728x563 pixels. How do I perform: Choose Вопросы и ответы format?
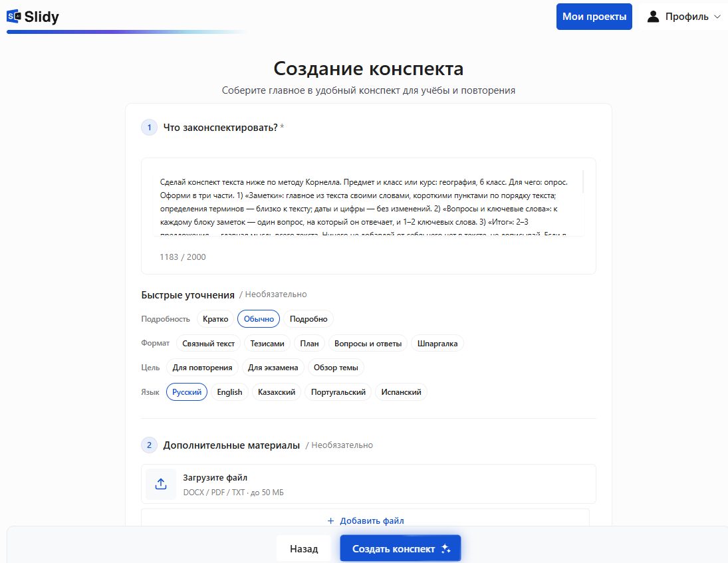coord(368,344)
